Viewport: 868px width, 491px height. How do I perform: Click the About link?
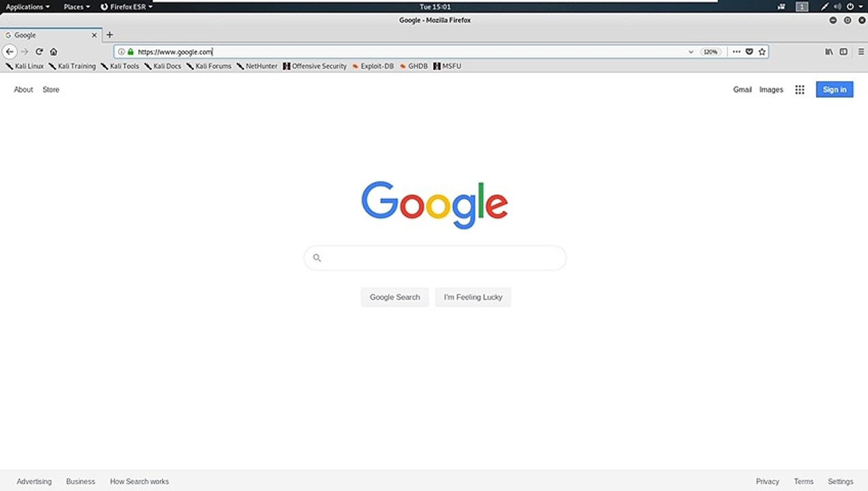[x=23, y=89]
